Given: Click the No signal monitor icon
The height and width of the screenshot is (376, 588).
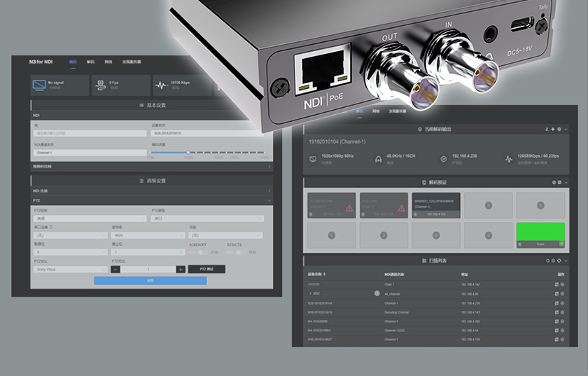Looking at the screenshot, I should pyautogui.click(x=40, y=85).
